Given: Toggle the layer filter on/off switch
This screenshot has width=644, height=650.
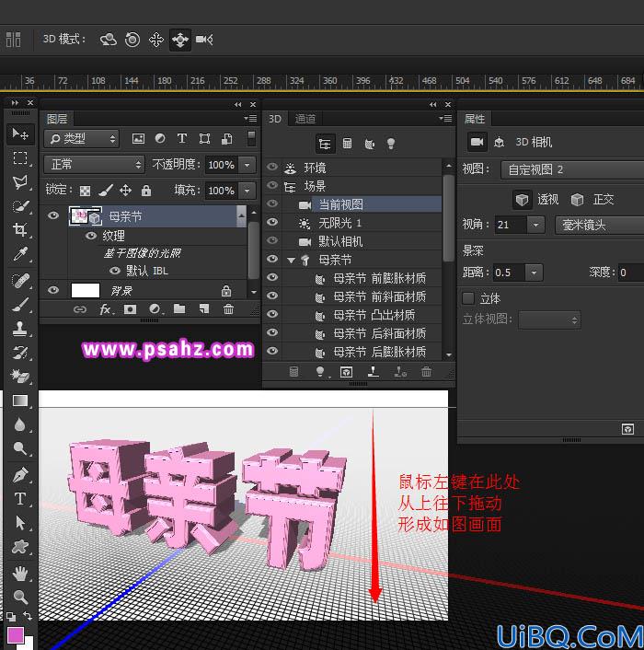Looking at the screenshot, I should click(251, 138).
